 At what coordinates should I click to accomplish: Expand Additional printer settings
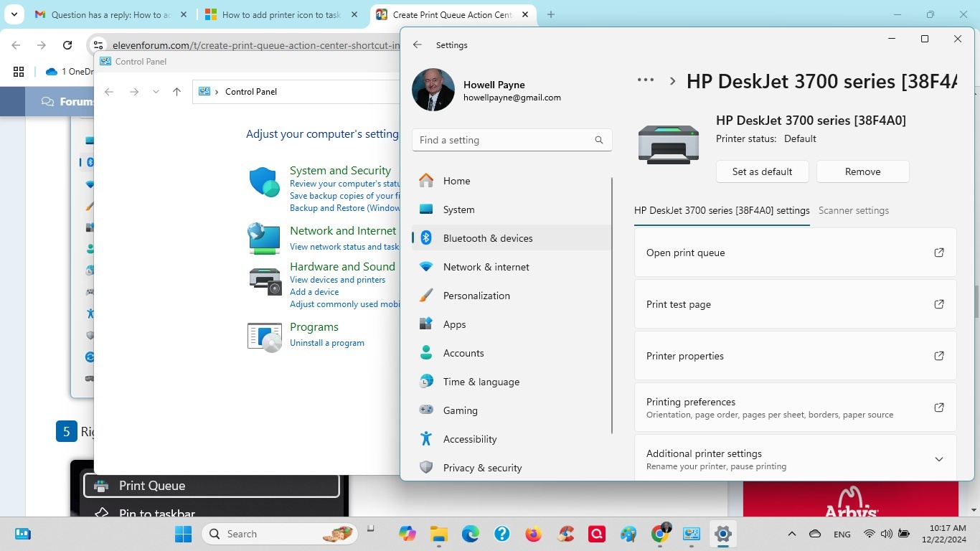(938, 459)
